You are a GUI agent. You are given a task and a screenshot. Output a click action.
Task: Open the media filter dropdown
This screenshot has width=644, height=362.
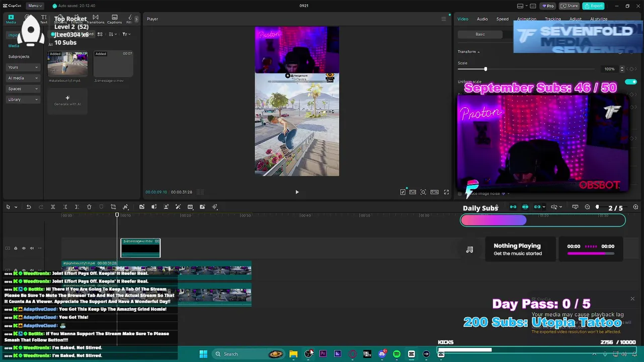126,34
